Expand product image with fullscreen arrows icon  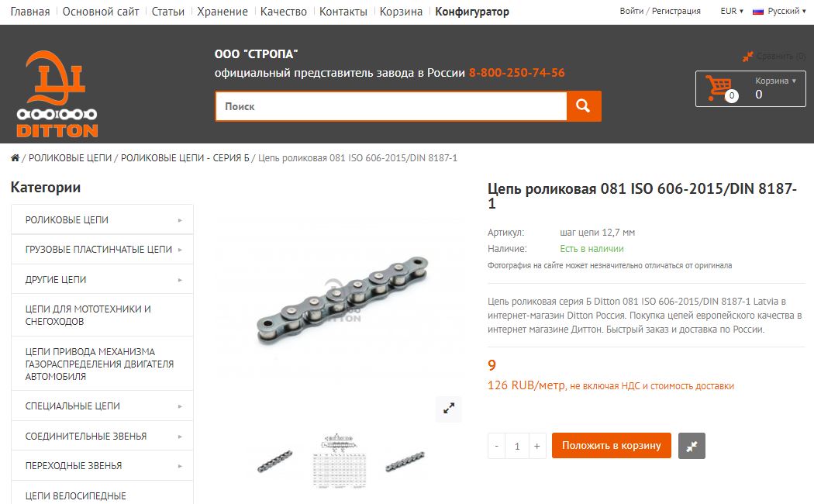click(x=449, y=409)
